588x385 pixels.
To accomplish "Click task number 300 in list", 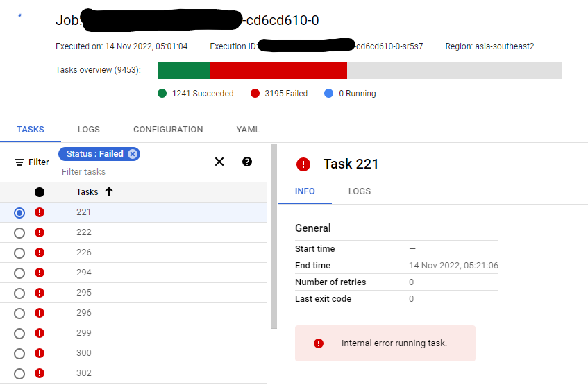I will pyautogui.click(x=83, y=353).
